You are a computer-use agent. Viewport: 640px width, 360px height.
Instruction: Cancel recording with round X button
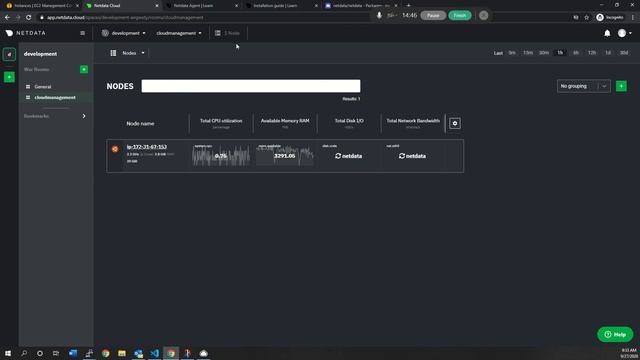tap(484, 16)
